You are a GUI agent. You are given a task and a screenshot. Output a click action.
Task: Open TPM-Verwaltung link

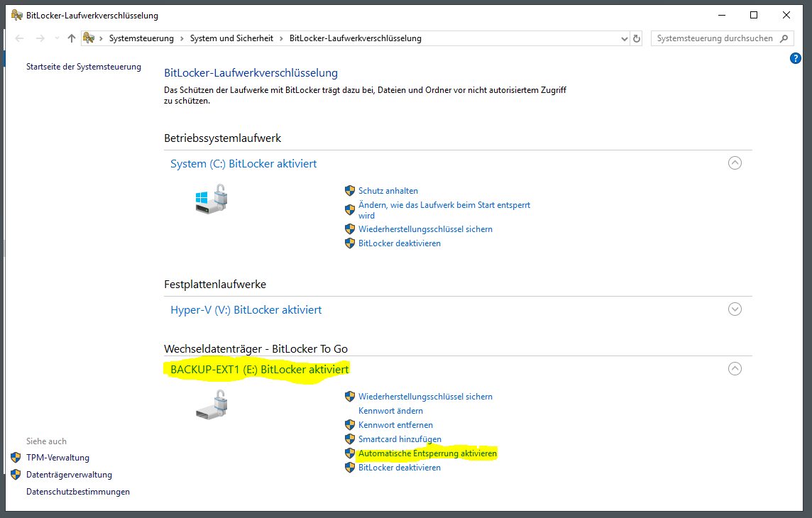click(x=57, y=458)
